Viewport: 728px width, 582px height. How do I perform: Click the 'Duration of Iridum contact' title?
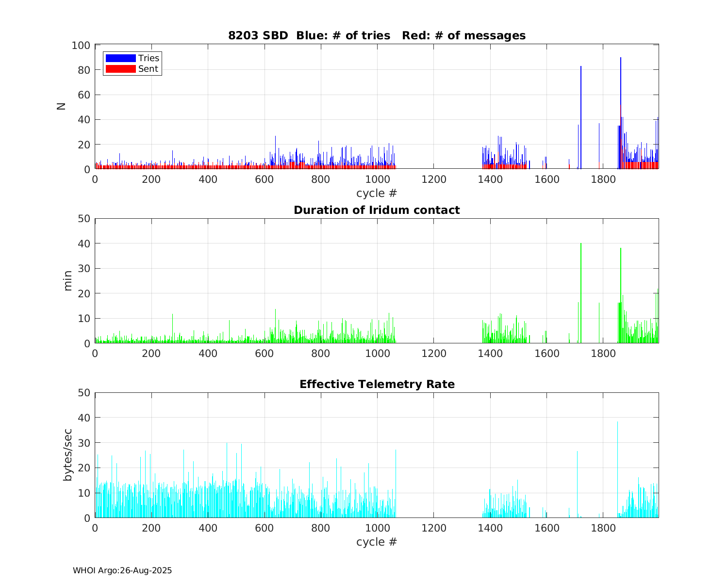[377, 210]
